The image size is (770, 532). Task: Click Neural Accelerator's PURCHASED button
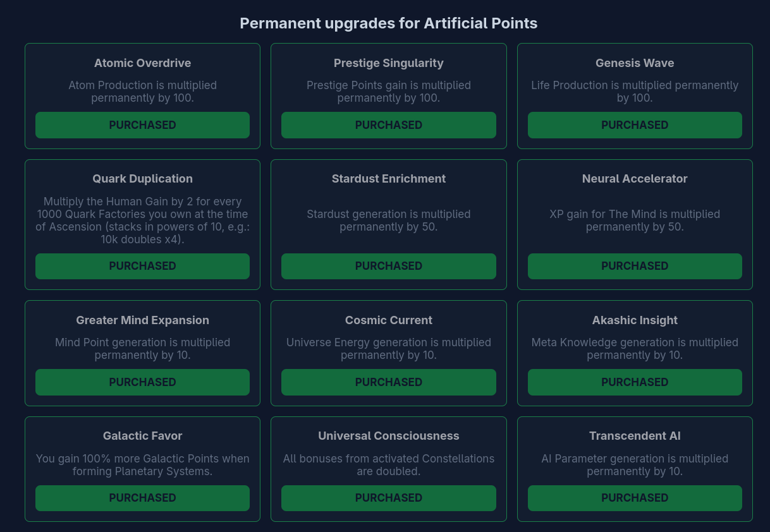635,266
